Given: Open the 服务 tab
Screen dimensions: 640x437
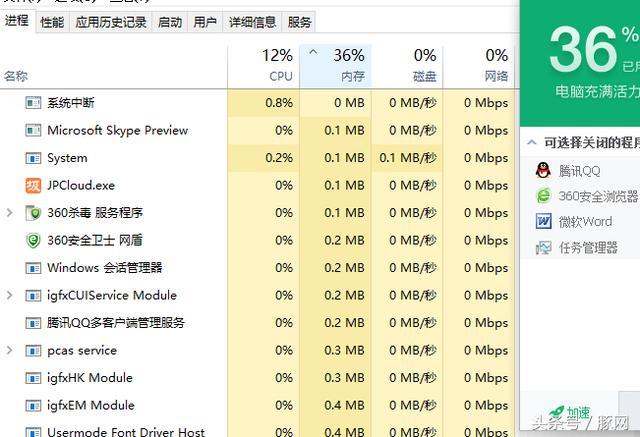Looking at the screenshot, I should tap(299, 22).
